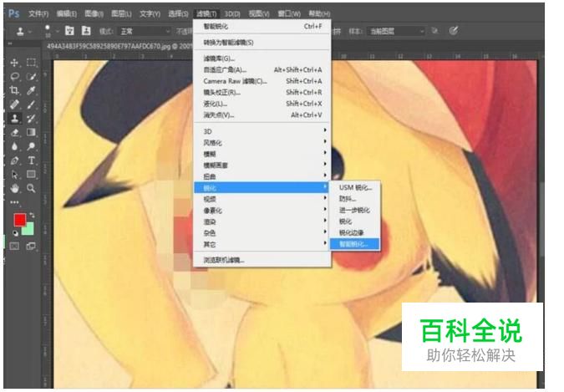Set the green background color swatch
This screenshot has height=392, width=564.
[28, 229]
